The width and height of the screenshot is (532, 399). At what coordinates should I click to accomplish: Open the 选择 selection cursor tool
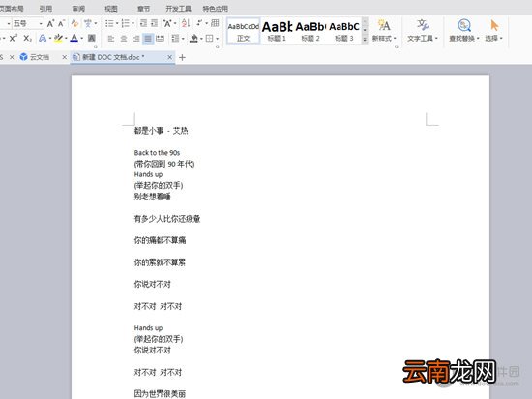pyautogui.click(x=494, y=30)
